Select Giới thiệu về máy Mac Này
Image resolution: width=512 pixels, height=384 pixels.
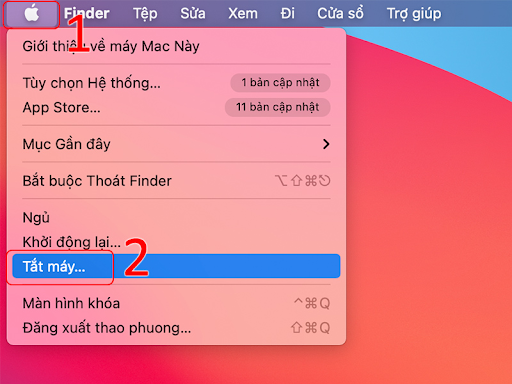(x=176, y=46)
